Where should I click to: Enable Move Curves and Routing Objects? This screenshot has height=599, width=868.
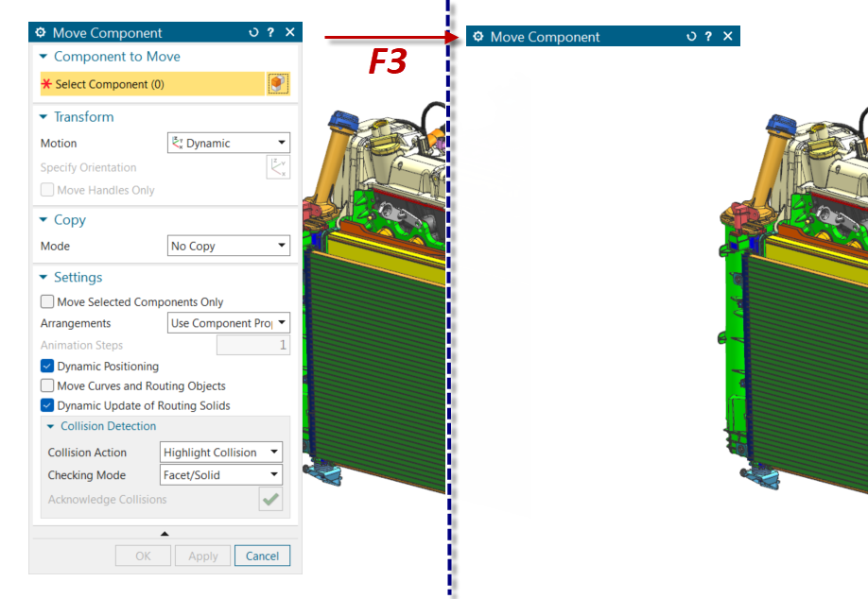click(x=47, y=385)
